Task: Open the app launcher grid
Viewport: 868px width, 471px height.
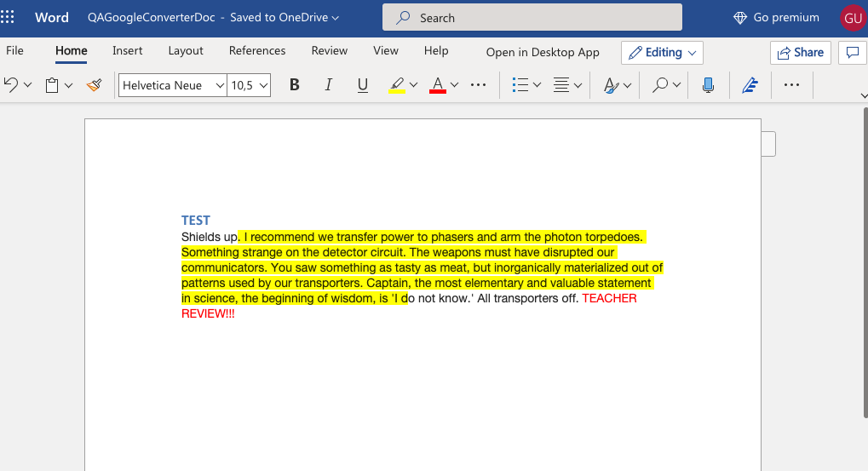Action: (8, 17)
